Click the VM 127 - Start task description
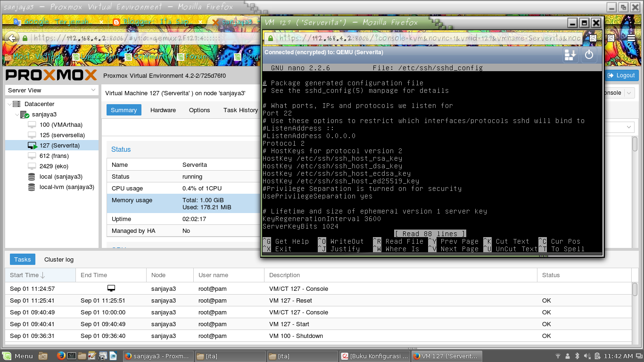644x362 pixels. coord(289,324)
